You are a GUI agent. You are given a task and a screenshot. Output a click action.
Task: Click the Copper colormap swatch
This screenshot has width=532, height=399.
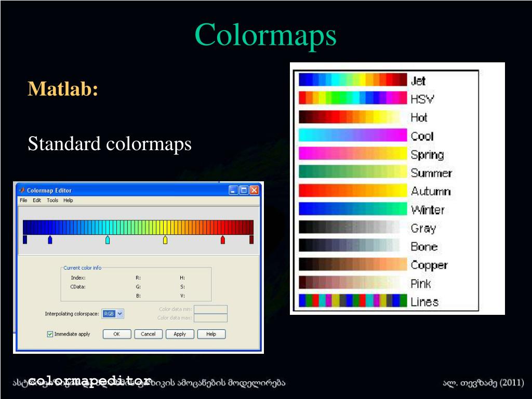(x=353, y=264)
